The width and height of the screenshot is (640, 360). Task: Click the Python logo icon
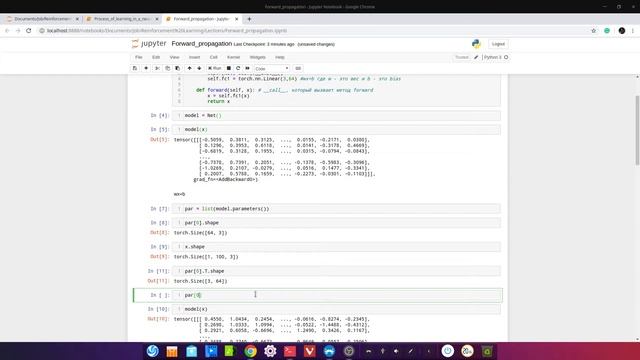[x=476, y=44]
